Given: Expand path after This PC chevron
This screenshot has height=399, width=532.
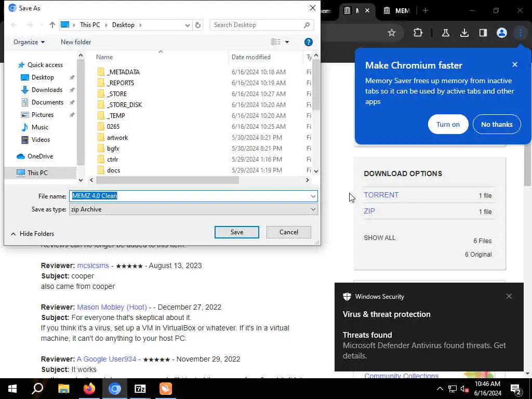Looking at the screenshot, I should pos(106,25).
